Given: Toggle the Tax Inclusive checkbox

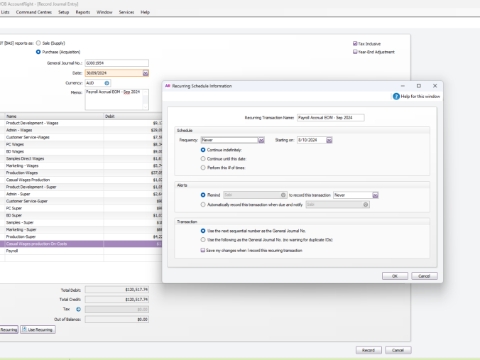Looking at the screenshot, I should [355, 44].
